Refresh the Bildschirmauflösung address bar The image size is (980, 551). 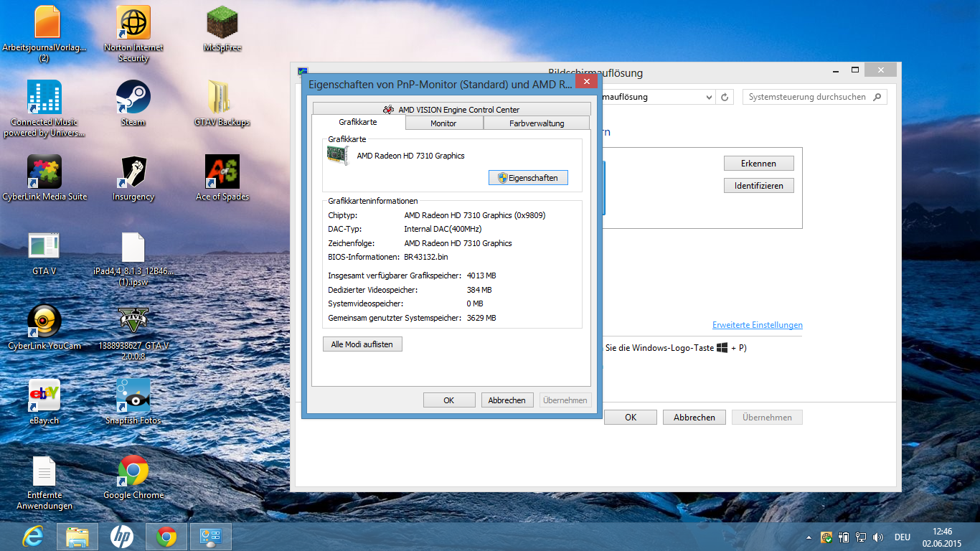[x=725, y=98]
